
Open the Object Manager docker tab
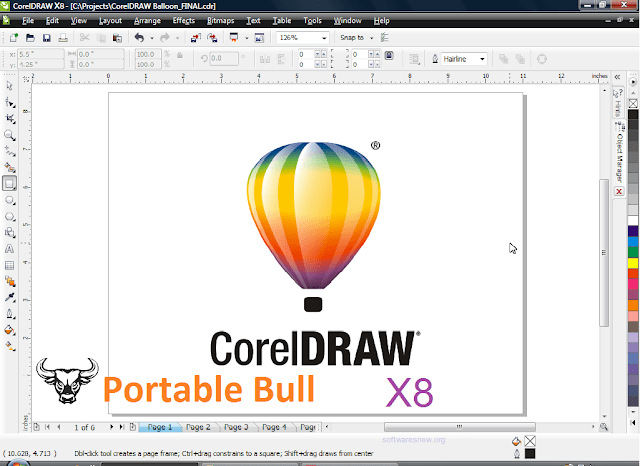[619, 152]
